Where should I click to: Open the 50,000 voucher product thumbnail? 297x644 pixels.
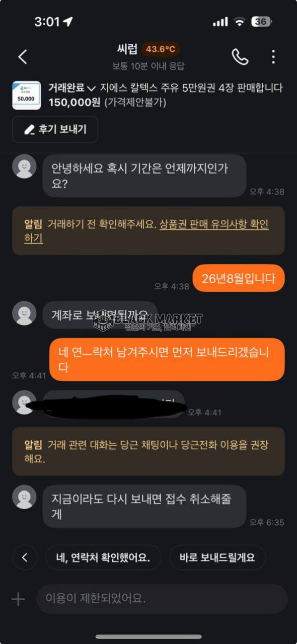[x=26, y=95]
